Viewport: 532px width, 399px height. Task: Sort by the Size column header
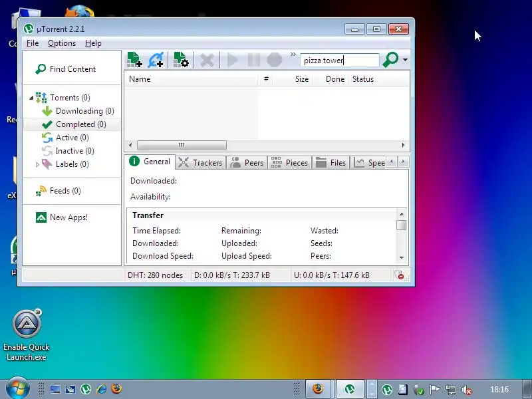tap(293, 79)
